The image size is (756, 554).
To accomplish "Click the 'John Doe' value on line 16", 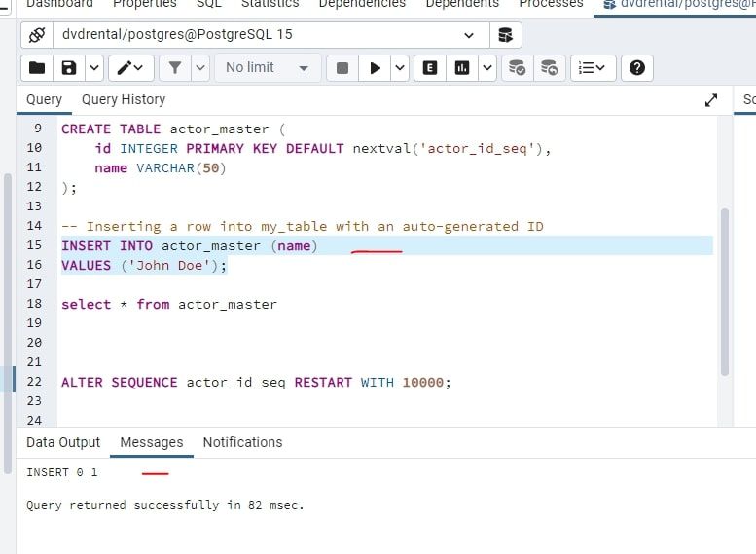I will click(169, 266).
